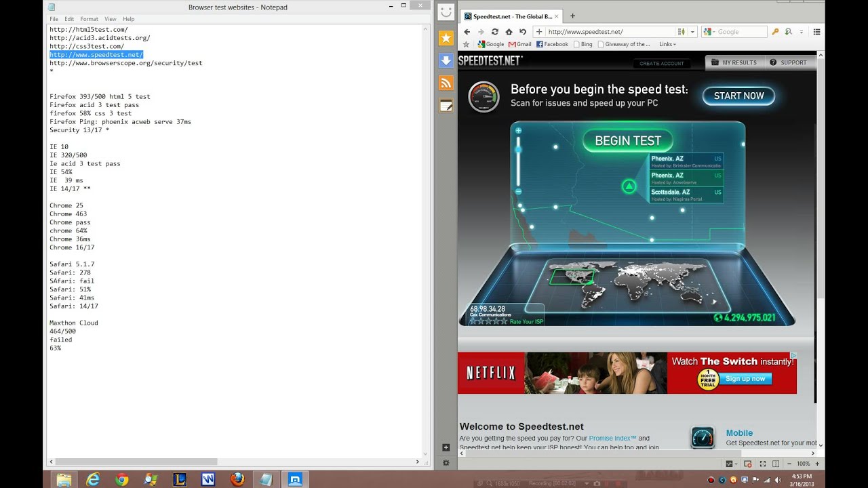868x488 pixels.
Task: Open Format menu in Notepad
Action: pos(89,19)
